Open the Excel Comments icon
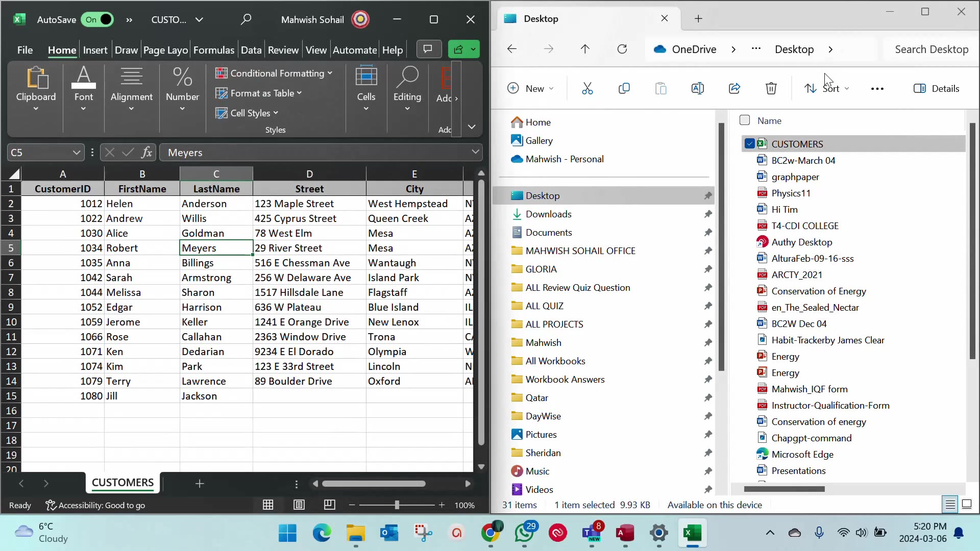This screenshot has width=980, height=551. (x=428, y=49)
